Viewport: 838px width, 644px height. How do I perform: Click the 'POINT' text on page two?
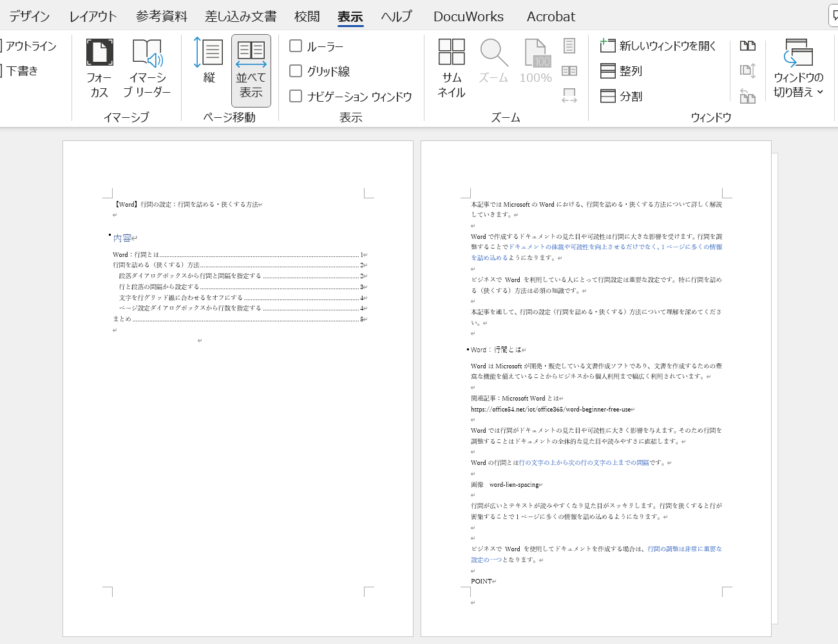[x=481, y=581]
